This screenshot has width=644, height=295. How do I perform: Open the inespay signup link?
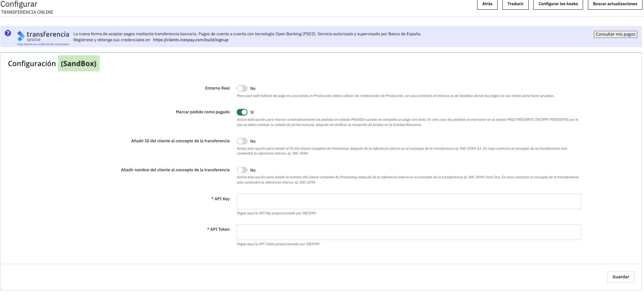pyautogui.click(x=191, y=40)
